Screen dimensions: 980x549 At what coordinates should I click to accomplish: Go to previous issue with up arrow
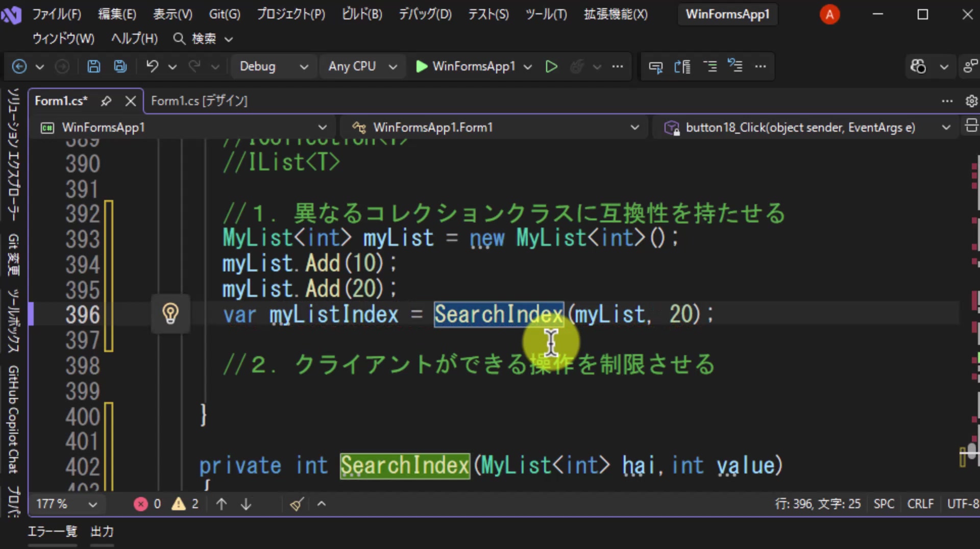222,504
